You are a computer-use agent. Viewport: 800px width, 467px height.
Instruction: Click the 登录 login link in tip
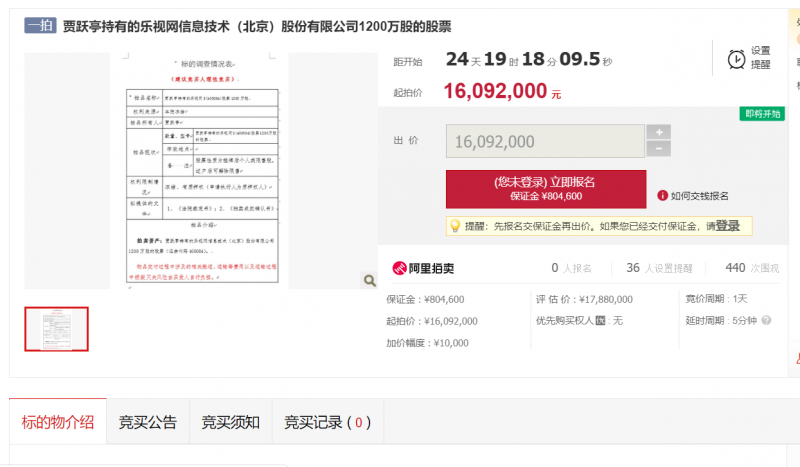728,226
